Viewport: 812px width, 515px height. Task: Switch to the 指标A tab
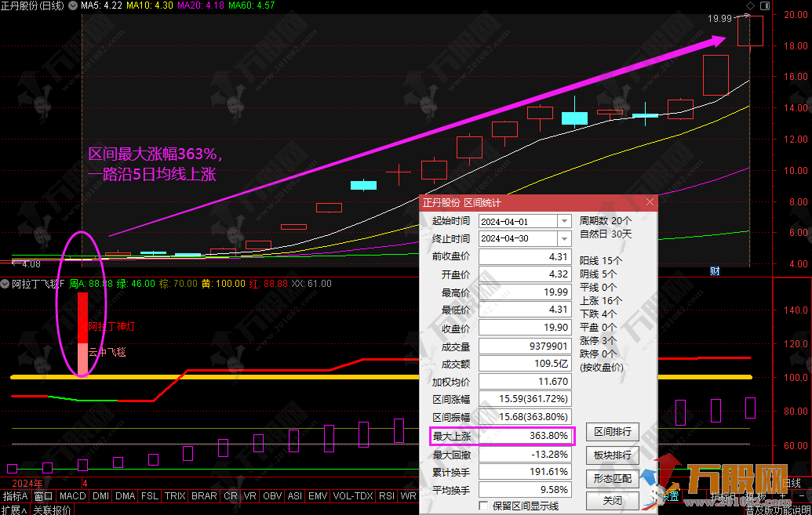click(15, 496)
